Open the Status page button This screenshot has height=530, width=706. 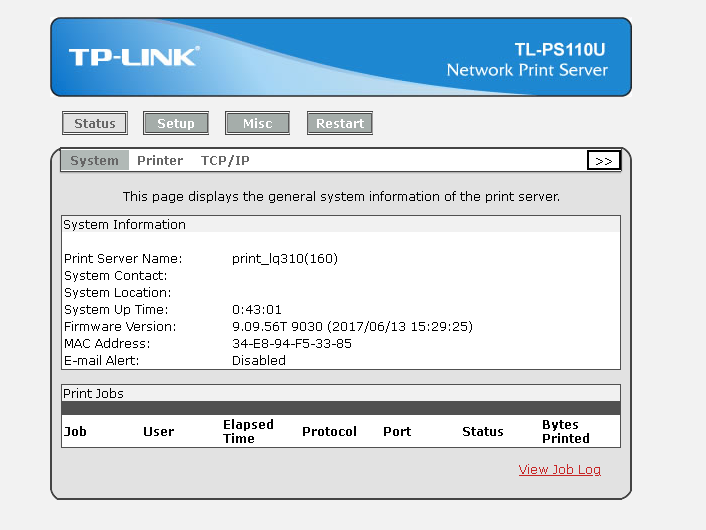click(x=95, y=123)
